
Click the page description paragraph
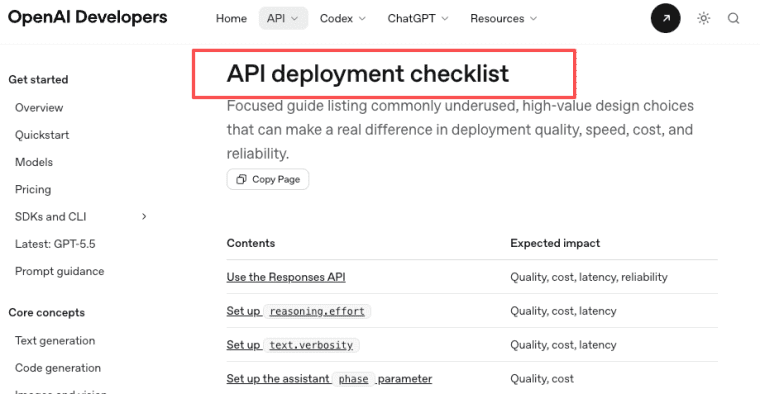[460, 129]
